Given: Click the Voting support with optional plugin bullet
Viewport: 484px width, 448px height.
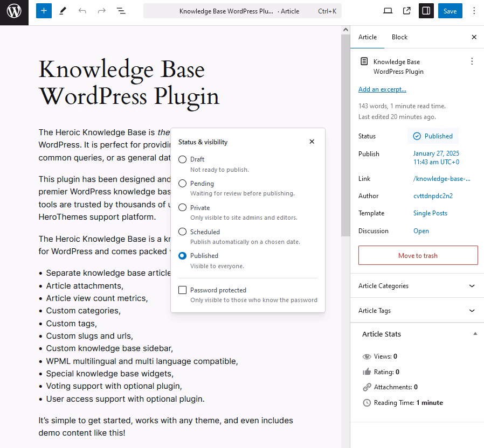Looking at the screenshot, I should [114, 386].
